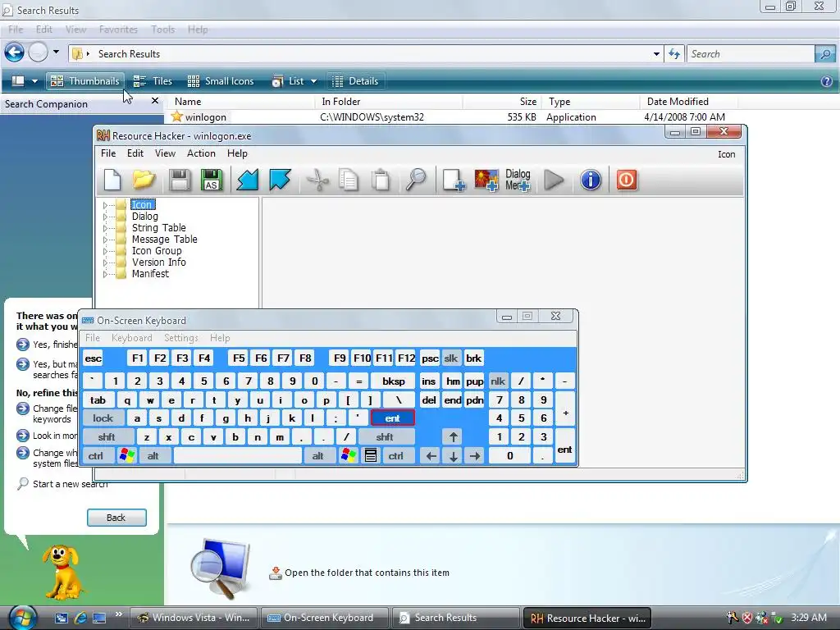Open Resource Hacker View menu
This screenshot has width=840, height=630.
[165, 153]
